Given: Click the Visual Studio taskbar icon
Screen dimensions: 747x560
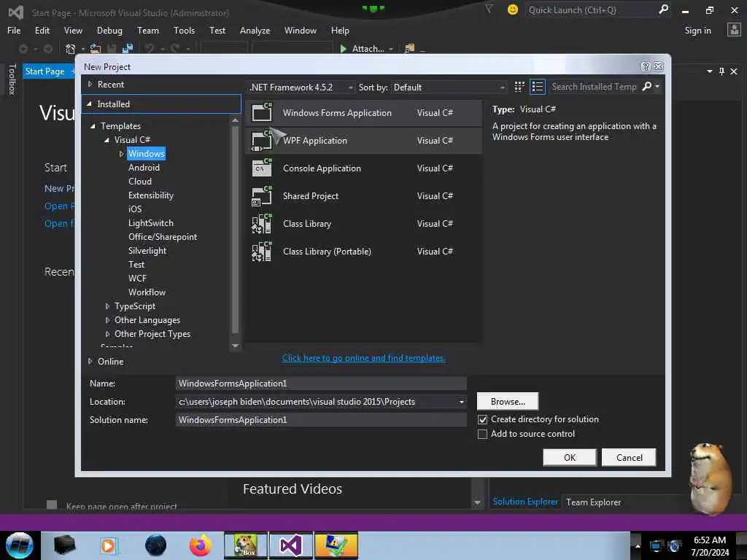Looking at the screenshot, I should point(290,545).
